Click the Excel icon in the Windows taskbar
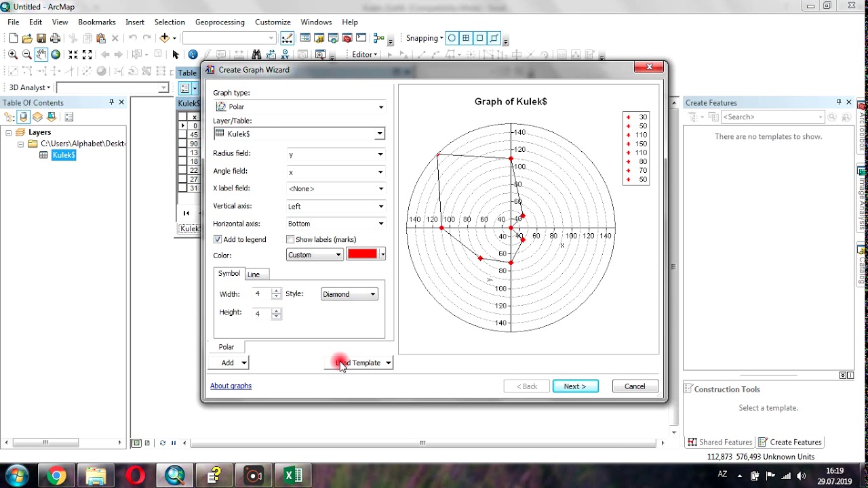Image resolution: width=868 pixels, height=488 pixels. (x=293, y=476)
